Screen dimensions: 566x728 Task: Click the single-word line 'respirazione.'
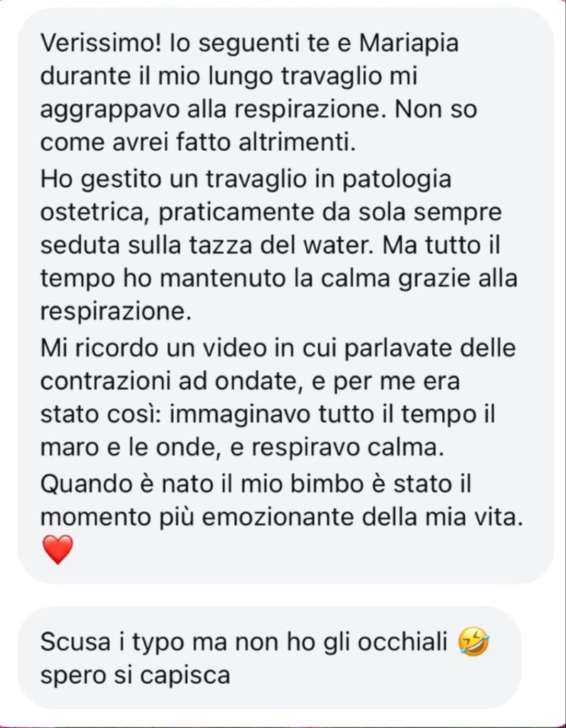click(116, 312)
